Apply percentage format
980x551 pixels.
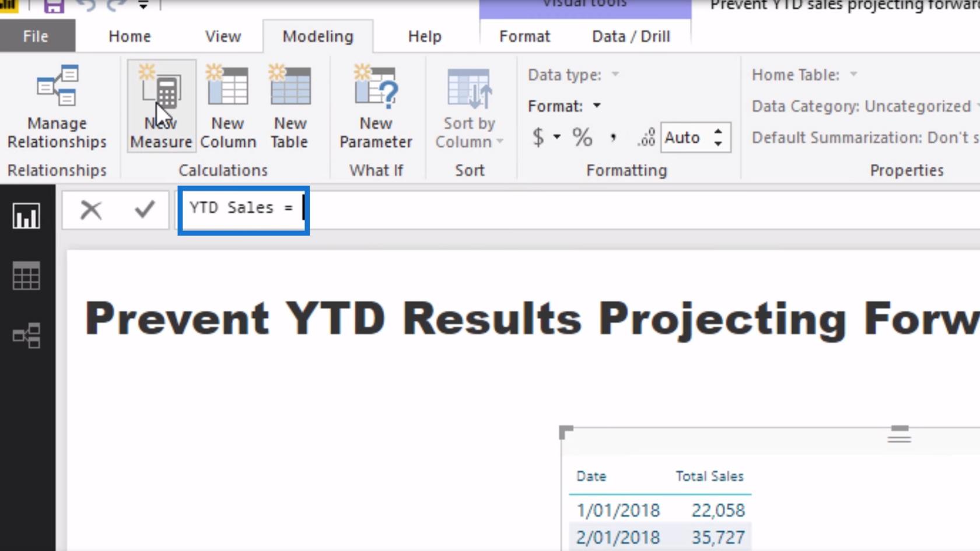tap(582, 138)
